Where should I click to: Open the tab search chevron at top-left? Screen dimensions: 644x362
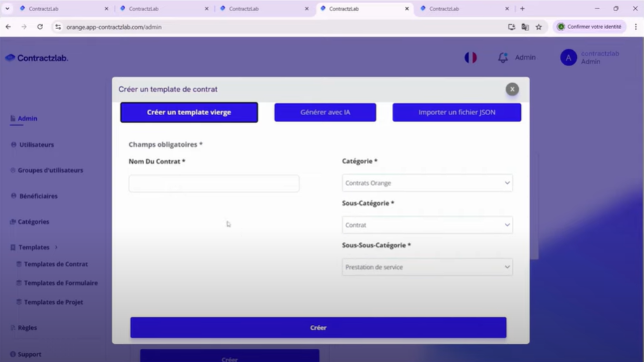7,9
